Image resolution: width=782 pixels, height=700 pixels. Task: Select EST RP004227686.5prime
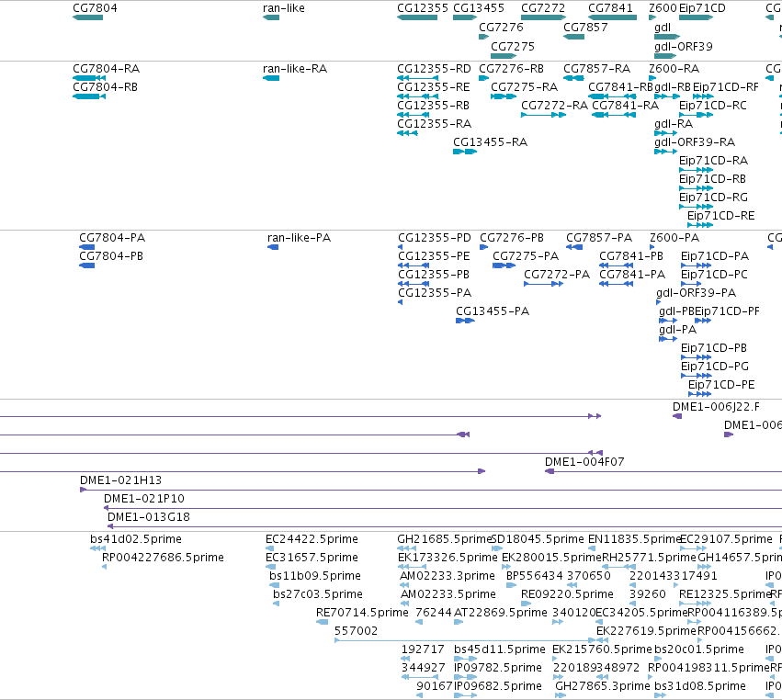tap(163, 558)
